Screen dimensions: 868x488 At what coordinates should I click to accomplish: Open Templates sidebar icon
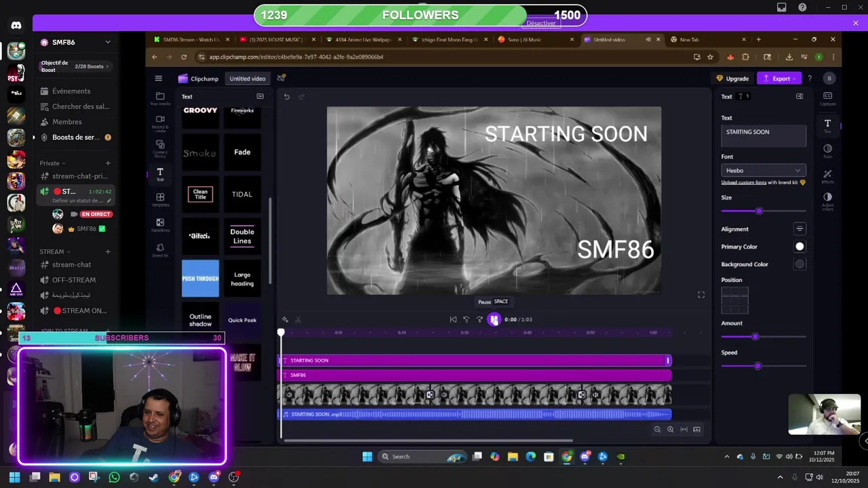click(160, 199)
